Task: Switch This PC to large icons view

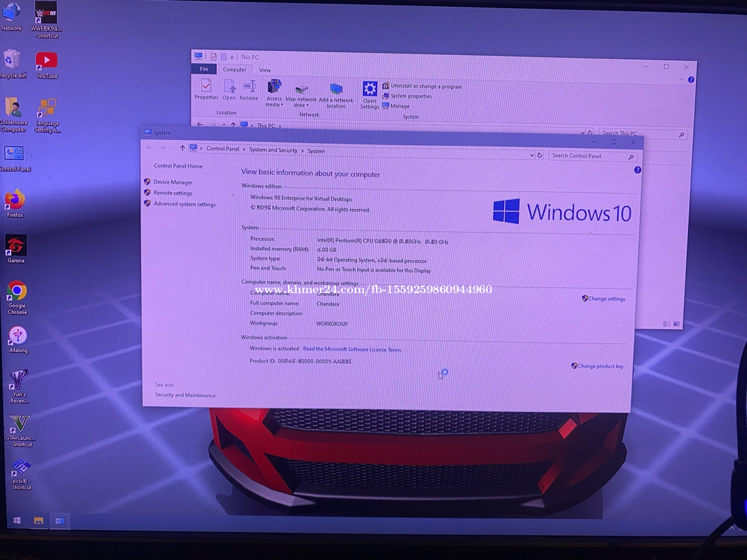Action: (x=677, y=324)
